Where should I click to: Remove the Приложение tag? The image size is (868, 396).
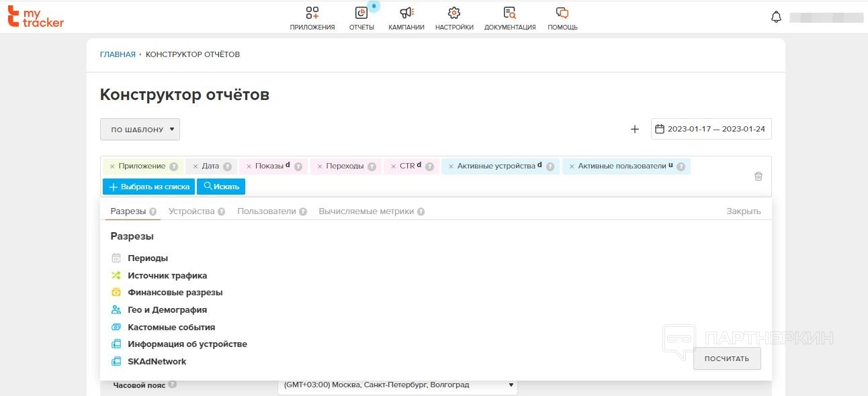coord(112,166)
